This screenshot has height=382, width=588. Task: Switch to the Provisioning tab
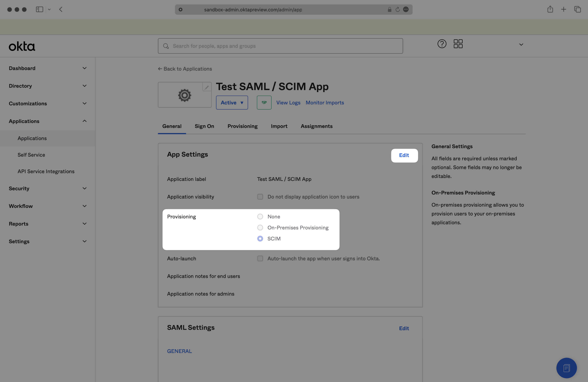tap(242, 126)
